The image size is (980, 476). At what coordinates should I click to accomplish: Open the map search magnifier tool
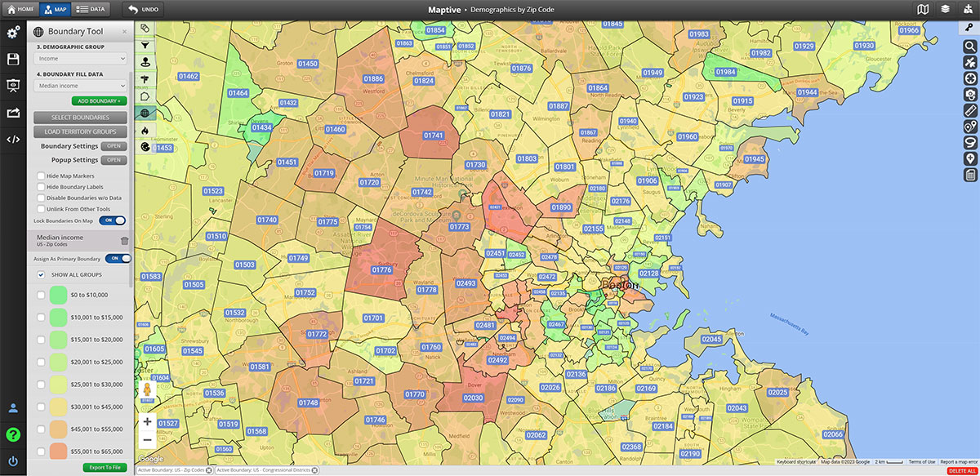coord(970,46)
